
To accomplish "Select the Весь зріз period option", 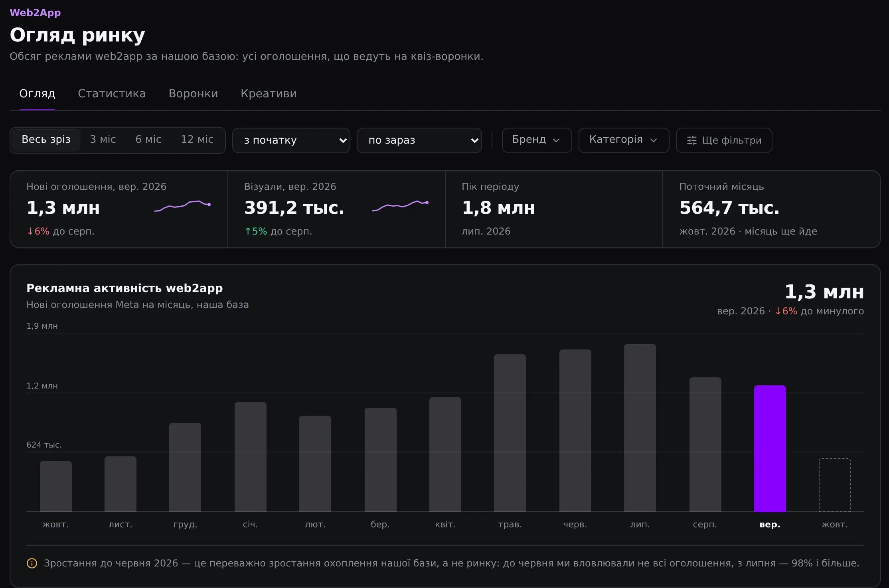I will 46,140.
